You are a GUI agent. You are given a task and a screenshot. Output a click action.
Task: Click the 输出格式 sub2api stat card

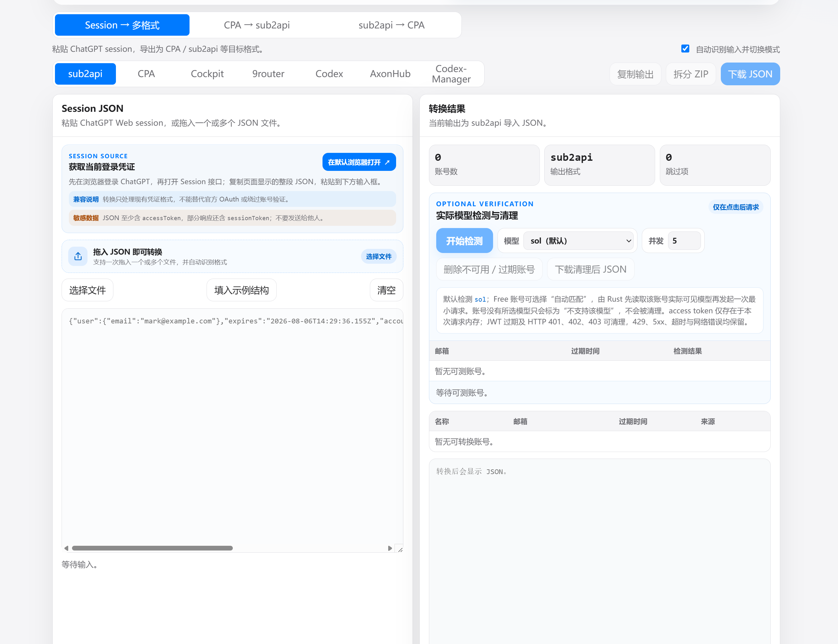[600, 165]
